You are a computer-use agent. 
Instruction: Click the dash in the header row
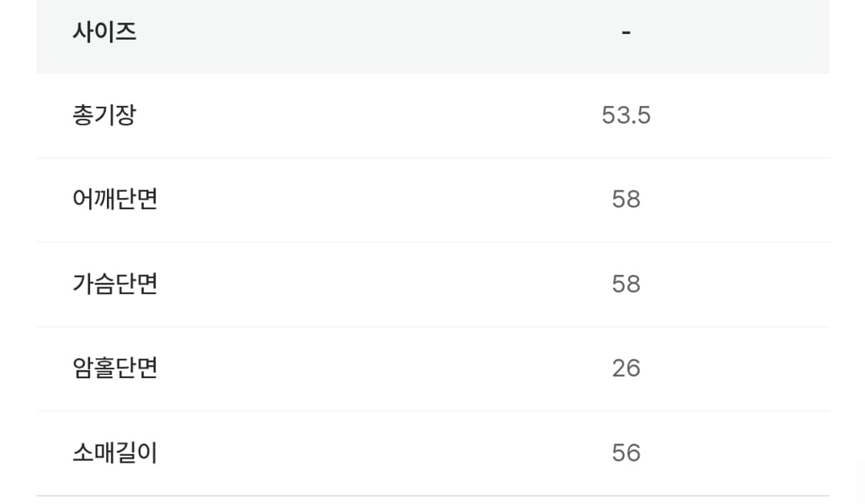click(626, 32)
